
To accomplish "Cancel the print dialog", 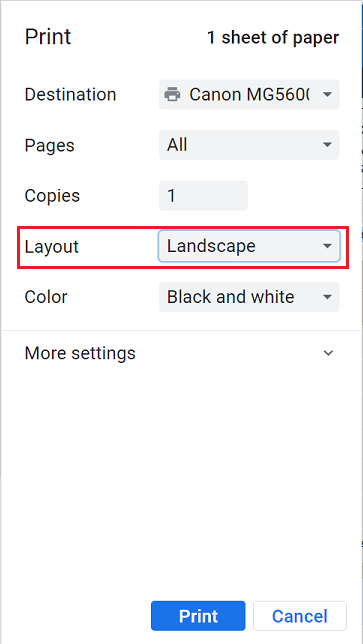I will pyautogui.click(x=300, y=616).
